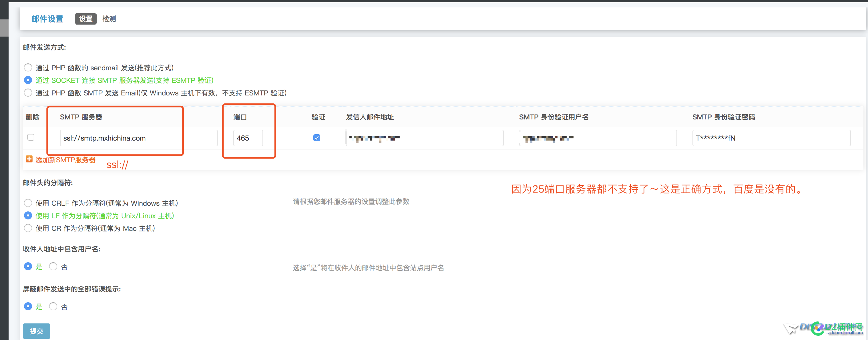Click the 邮件设置 page title
This screenshot has width=868, height=340.
[47, 19]
